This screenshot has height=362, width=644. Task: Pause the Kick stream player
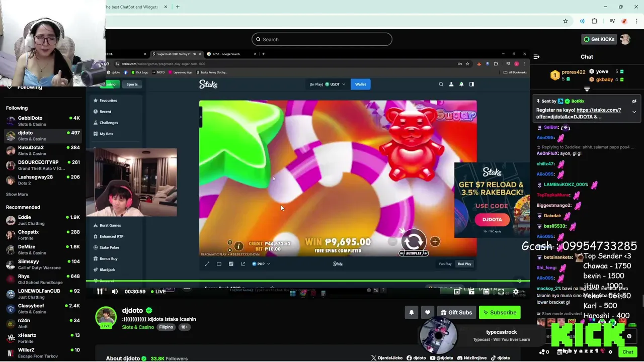[x=100, y=292]
